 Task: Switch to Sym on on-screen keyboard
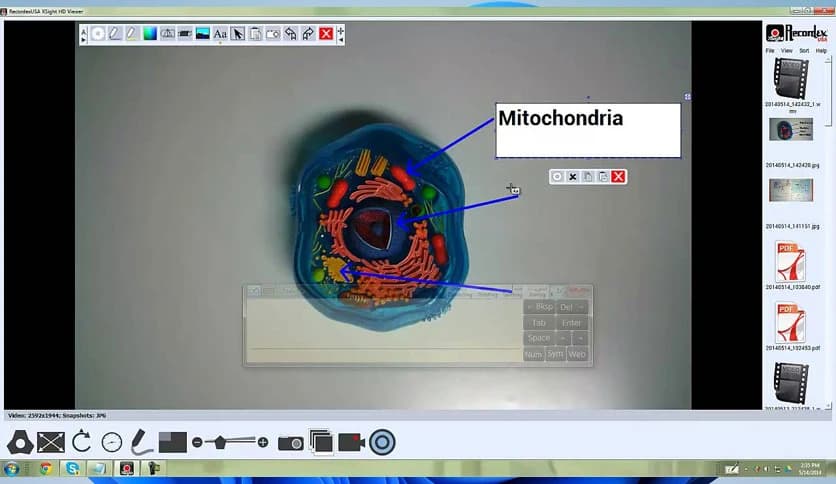(x=556, y=354)
